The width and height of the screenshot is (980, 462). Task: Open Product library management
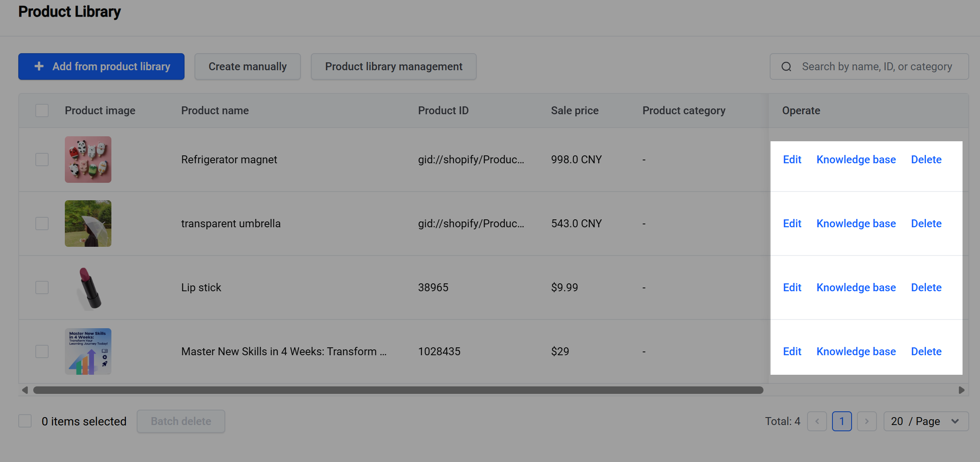click(x=394, y=66)
